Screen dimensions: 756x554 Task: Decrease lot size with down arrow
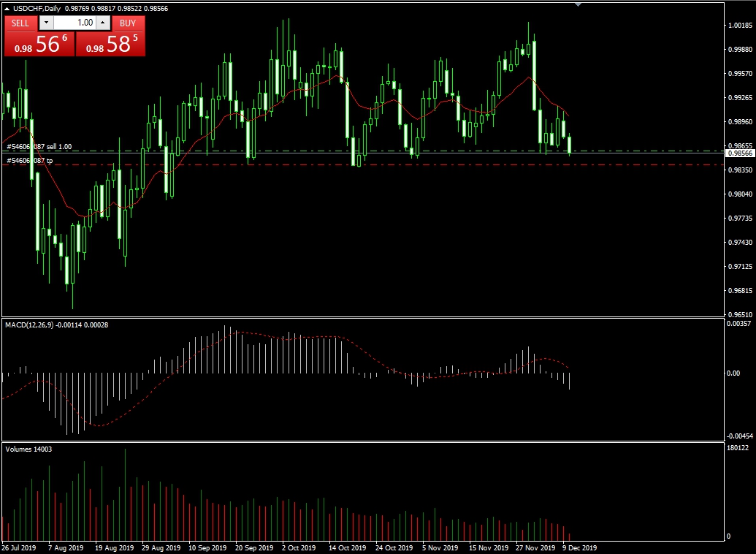(x=46, y=23)
